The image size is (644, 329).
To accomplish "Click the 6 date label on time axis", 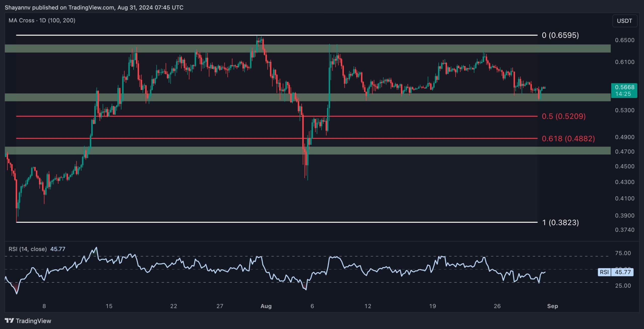I will [x=312, y=306].
